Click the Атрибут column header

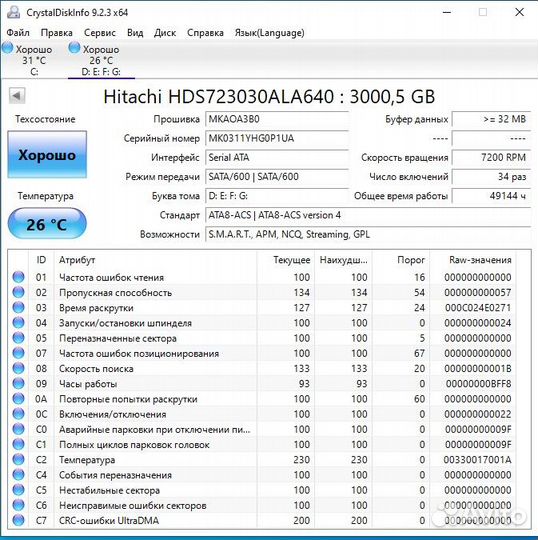click(155, 260)
